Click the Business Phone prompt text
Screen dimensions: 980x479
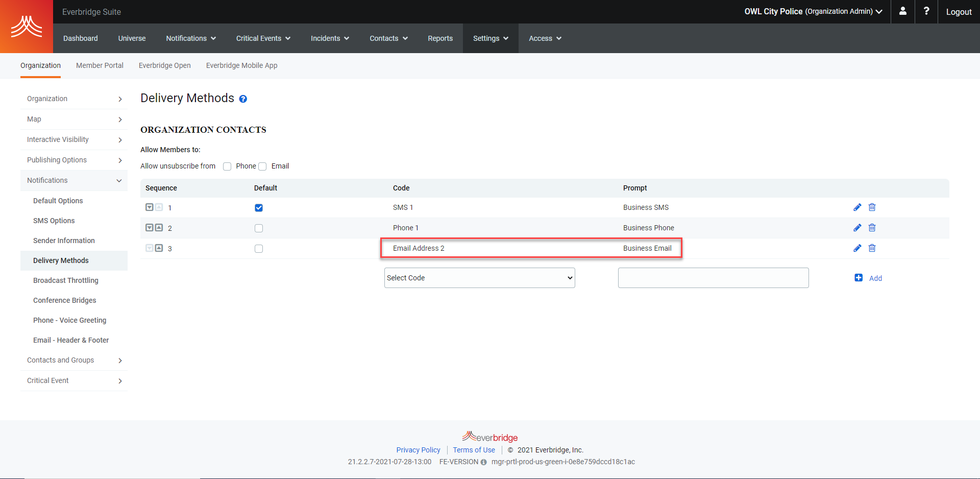pos(648,228)
